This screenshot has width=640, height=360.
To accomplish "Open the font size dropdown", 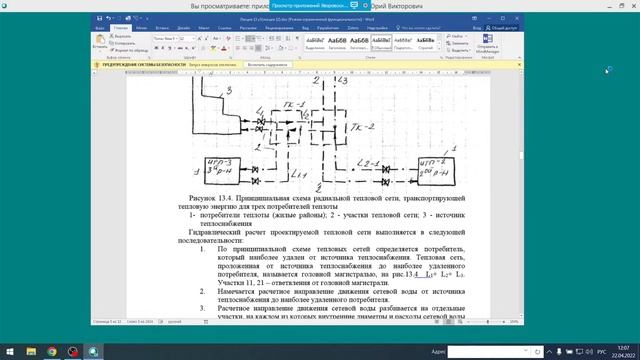I will (x=193, y=38).
